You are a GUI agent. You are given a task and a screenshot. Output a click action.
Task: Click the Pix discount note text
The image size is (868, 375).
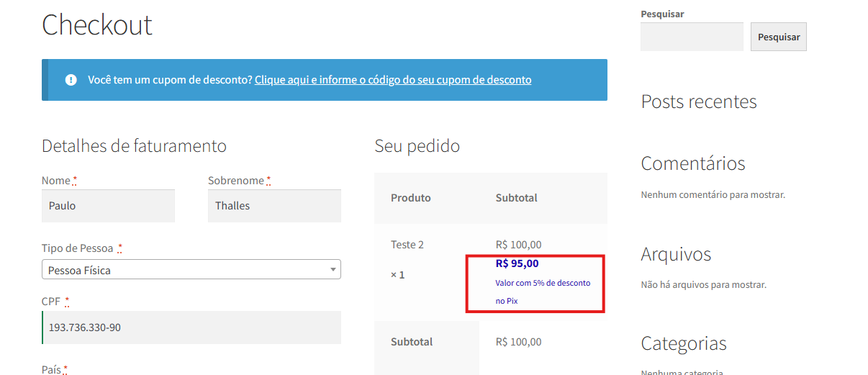point(542,292)
